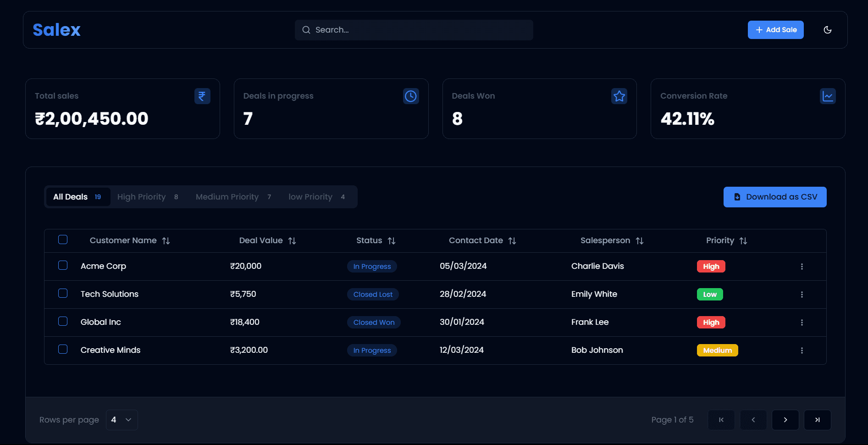Download the deals as CSV

(x=774, y=196)
